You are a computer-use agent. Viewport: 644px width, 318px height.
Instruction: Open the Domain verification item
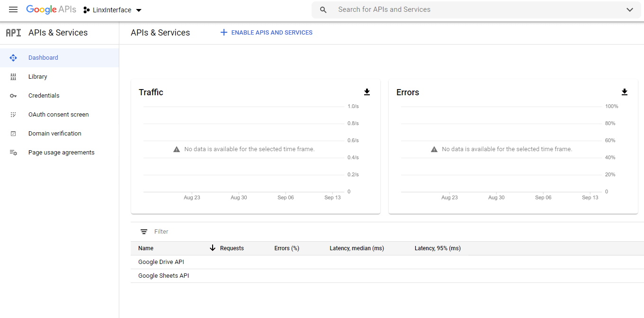[59, 134]
